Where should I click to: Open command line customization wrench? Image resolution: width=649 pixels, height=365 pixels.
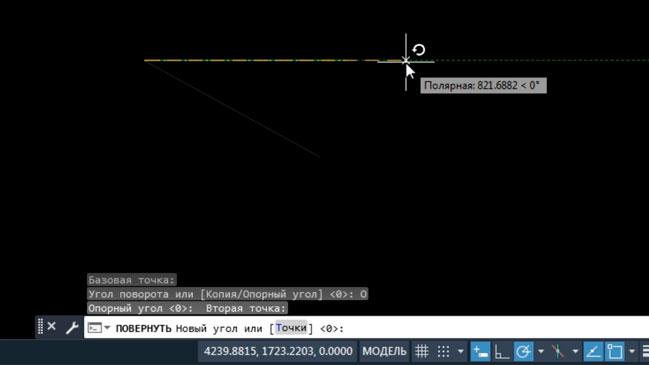pos(72,328)
